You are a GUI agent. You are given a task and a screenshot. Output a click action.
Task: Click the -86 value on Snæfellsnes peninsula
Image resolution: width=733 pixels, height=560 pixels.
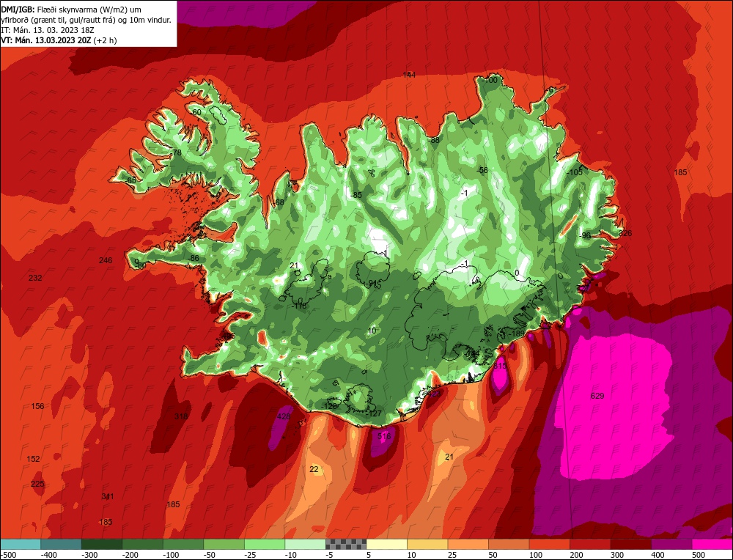193,259
